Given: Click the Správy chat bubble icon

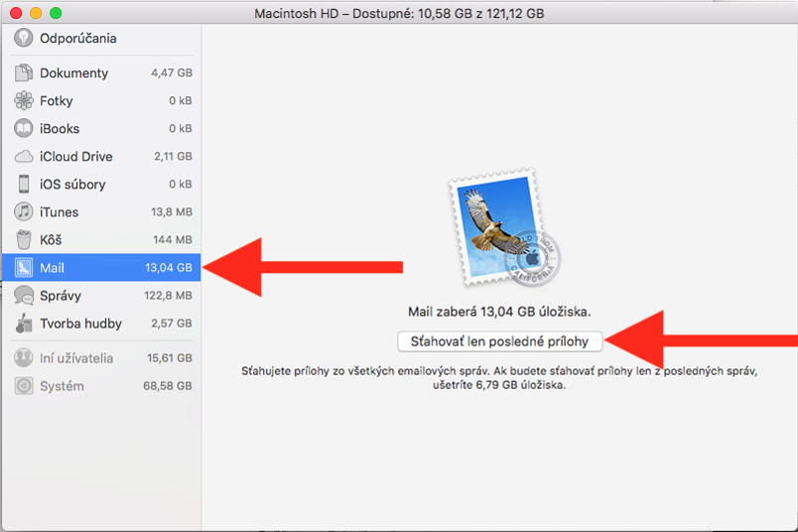Looking at the screenshot, I should [x=24, y=296].
